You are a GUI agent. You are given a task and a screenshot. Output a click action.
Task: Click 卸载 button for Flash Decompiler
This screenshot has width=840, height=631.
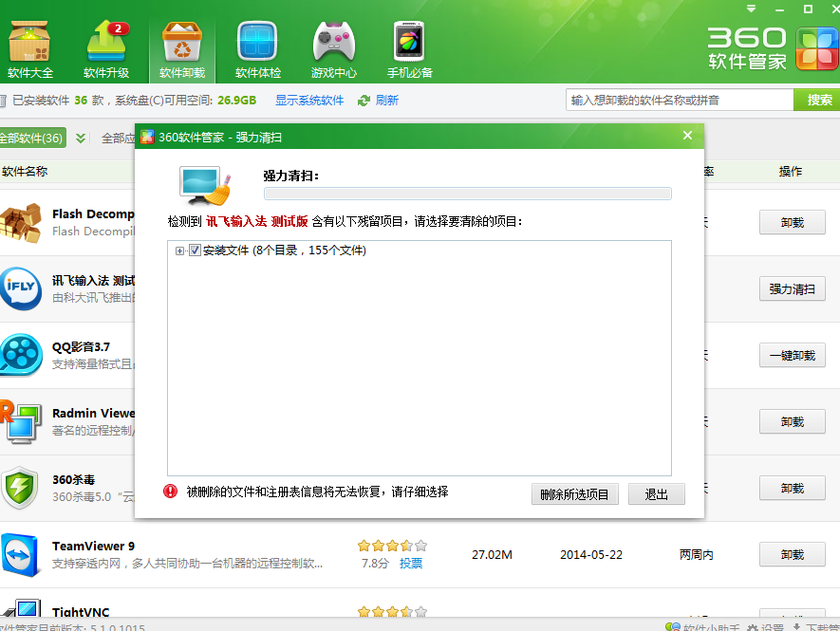click(x=792, y=222)
